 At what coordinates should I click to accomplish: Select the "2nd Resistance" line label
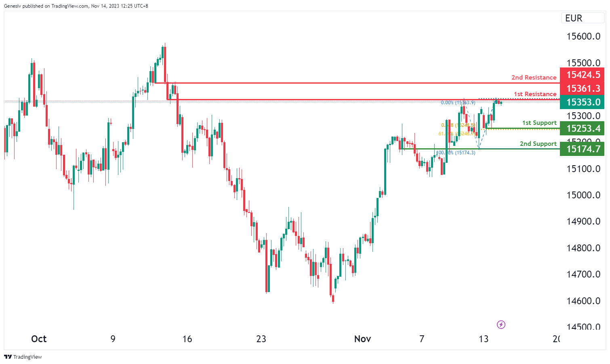pyautogui.click(x=534, y=78)
